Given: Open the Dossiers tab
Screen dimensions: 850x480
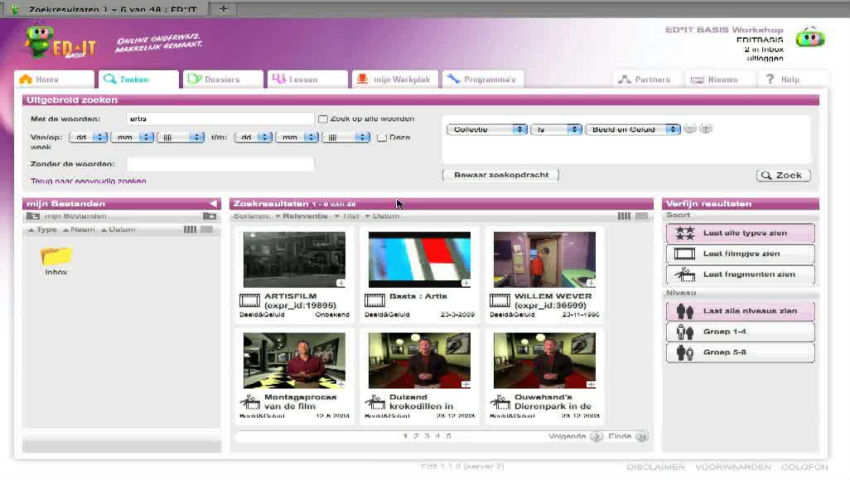Looking at the screenshot, I should coord(222,79).
